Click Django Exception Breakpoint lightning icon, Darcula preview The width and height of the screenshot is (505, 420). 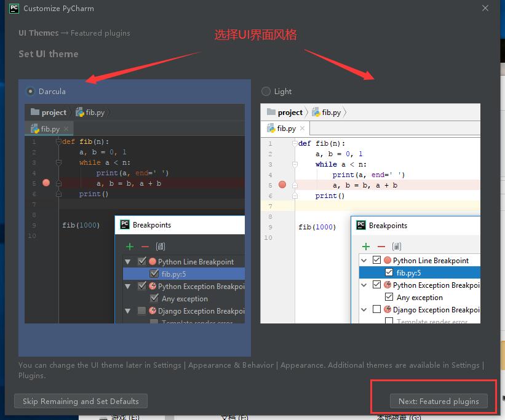pos(153,311)
